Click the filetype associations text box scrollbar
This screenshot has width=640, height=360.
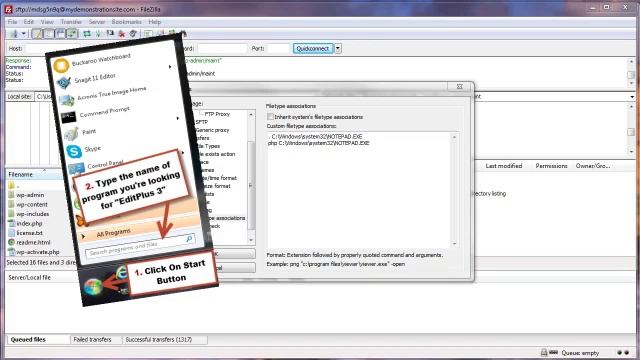454,190
